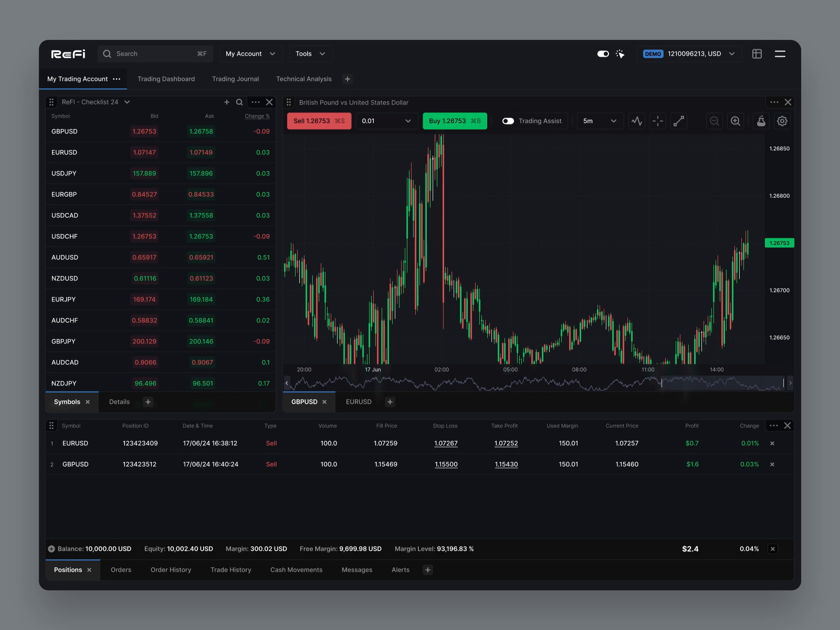Expand the ReFi - Checklist 24 watchlist selector
This screenshot has width=840, height=630.
pyautogui.click(x=96, y=102)
